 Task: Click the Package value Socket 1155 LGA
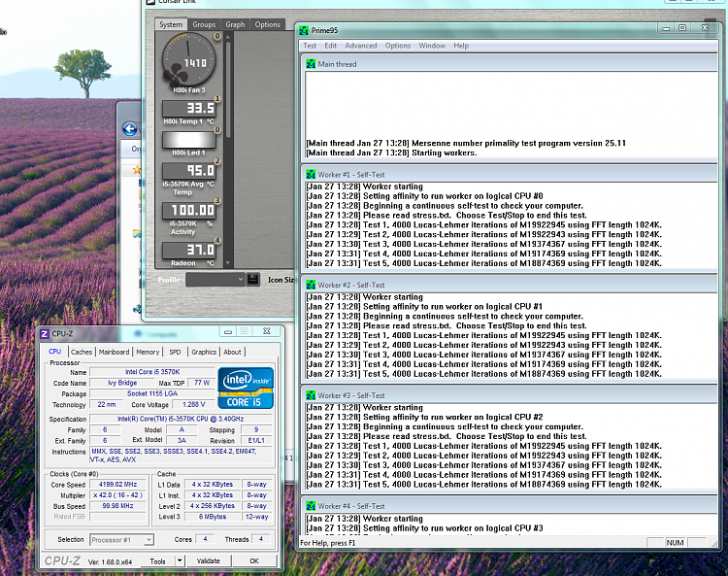(151, 393)
